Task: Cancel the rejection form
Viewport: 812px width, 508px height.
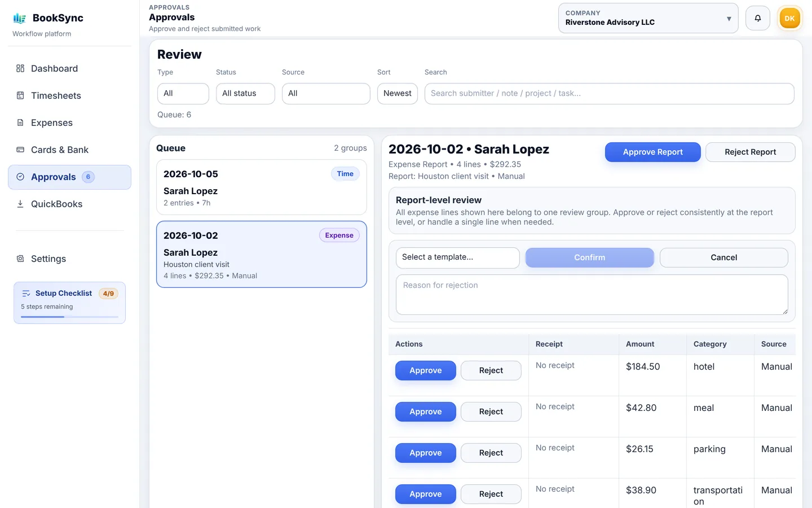Action: point(724,257)
